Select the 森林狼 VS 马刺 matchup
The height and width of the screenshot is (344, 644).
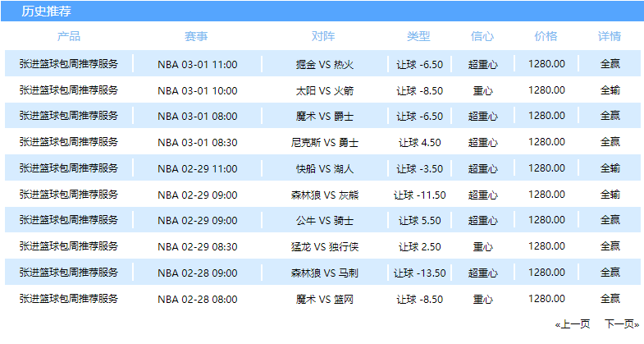pos(325,273)
